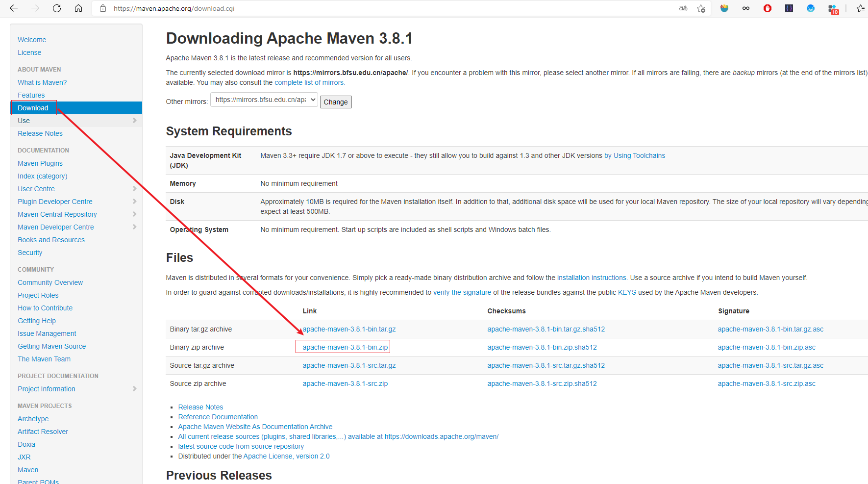This screenshot has height=484, width=868.
Task: Follow the verify the signature link
Action: pyautogui.click(x=462, y=292)
